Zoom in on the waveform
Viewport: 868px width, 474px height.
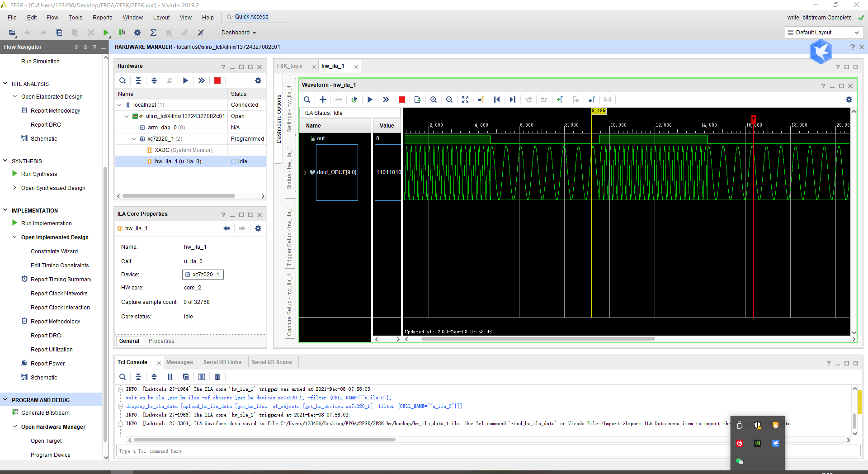(x=433, y=100)
